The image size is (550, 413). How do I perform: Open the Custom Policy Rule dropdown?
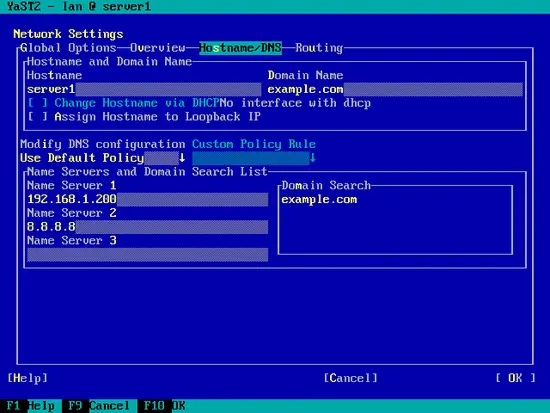pos(254,158)
